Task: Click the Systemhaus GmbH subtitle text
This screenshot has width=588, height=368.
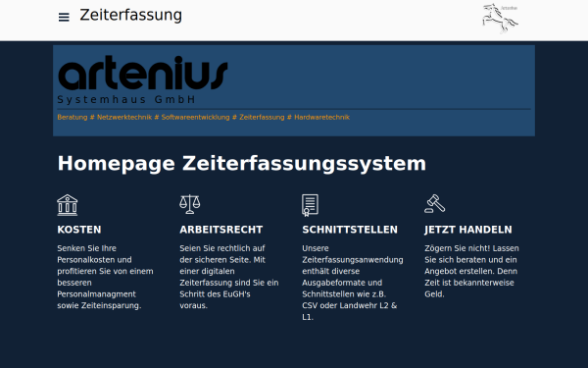Action: pyautogui.click(x=126, y=99)
